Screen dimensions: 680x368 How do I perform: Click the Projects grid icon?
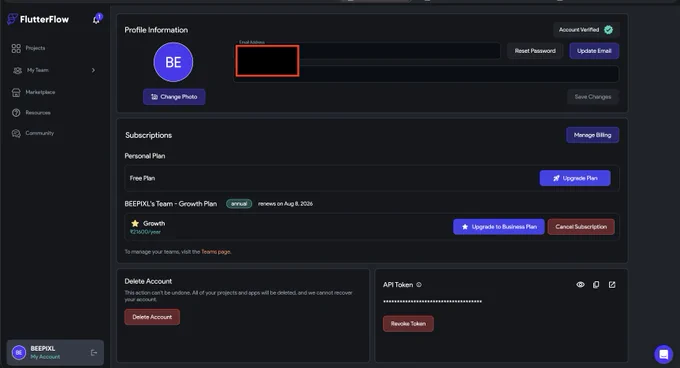pyautogui.click(x=16, y=48)
